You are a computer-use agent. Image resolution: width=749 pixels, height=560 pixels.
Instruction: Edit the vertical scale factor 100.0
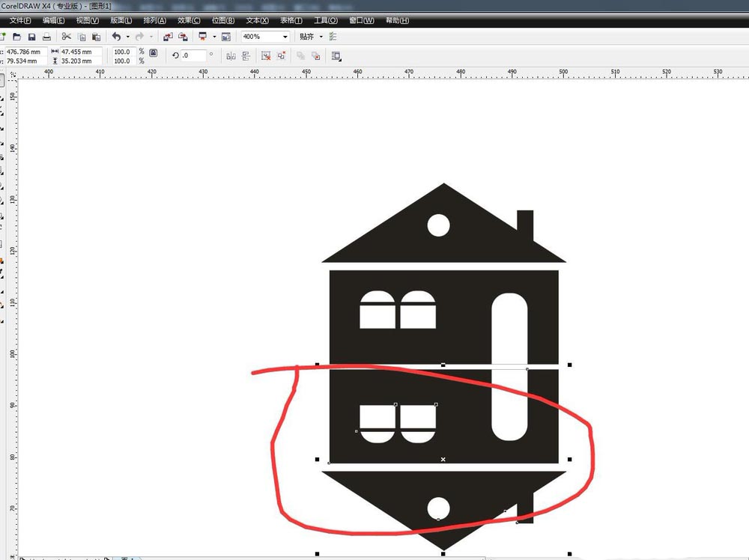click(x=124, y=61)
